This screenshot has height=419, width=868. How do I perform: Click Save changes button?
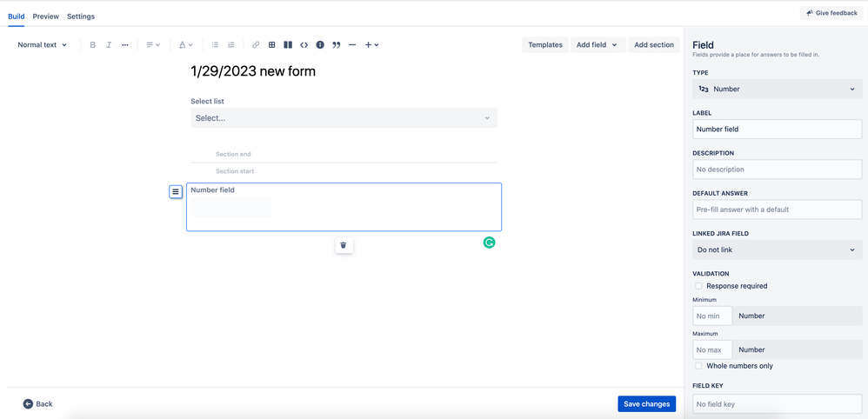[646, 404]
